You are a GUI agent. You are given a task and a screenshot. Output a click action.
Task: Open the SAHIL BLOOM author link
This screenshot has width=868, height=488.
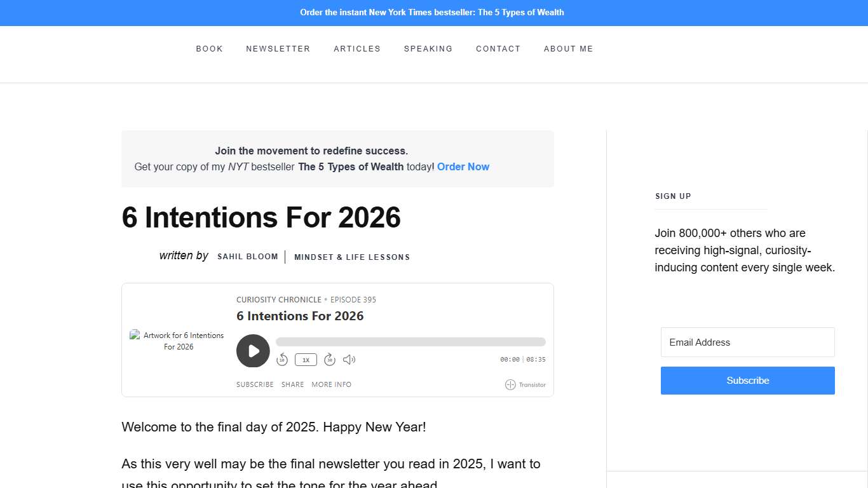(x=248, y=257)
